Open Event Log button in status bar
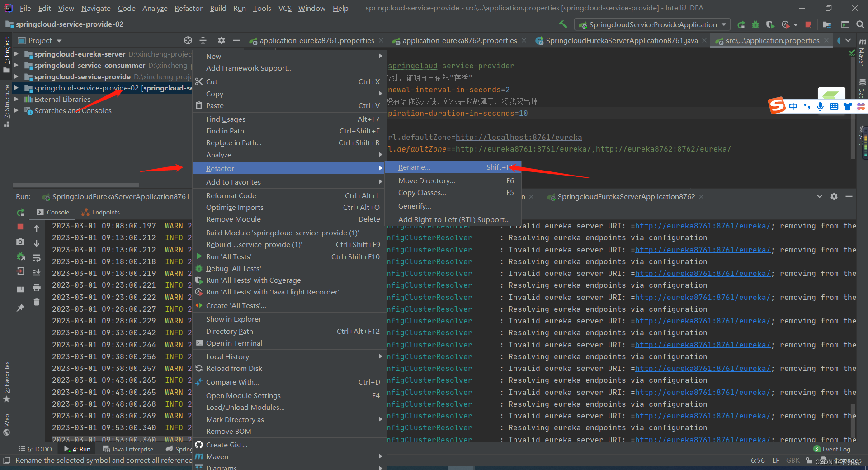 pyautogui.click(x=832, y=449)
